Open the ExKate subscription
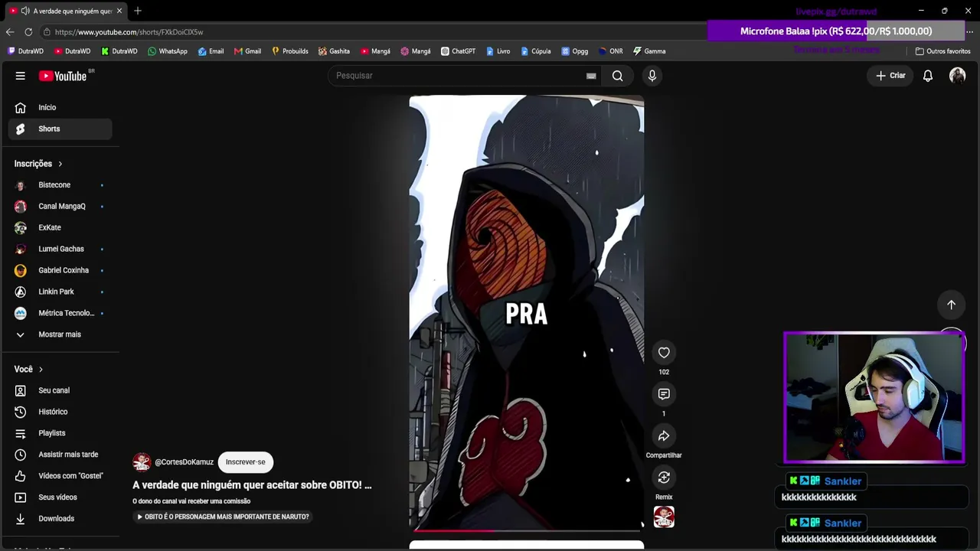 tap(60, 228)
